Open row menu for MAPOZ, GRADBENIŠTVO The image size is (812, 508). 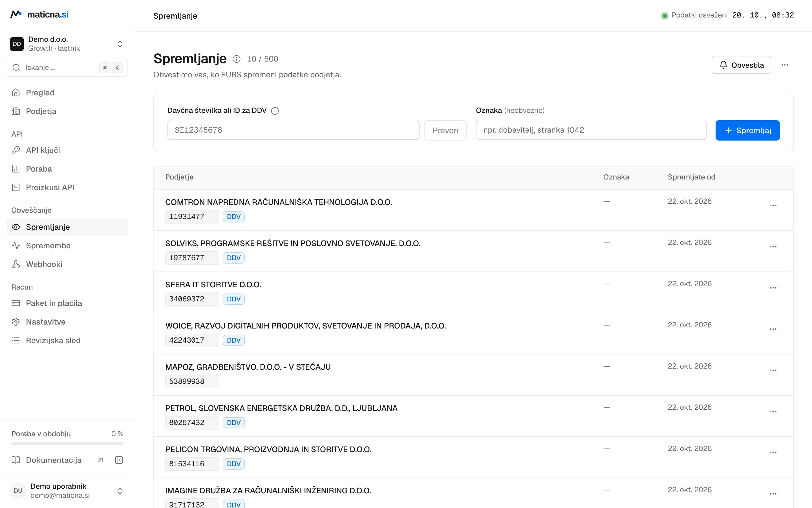click(773, 370)
